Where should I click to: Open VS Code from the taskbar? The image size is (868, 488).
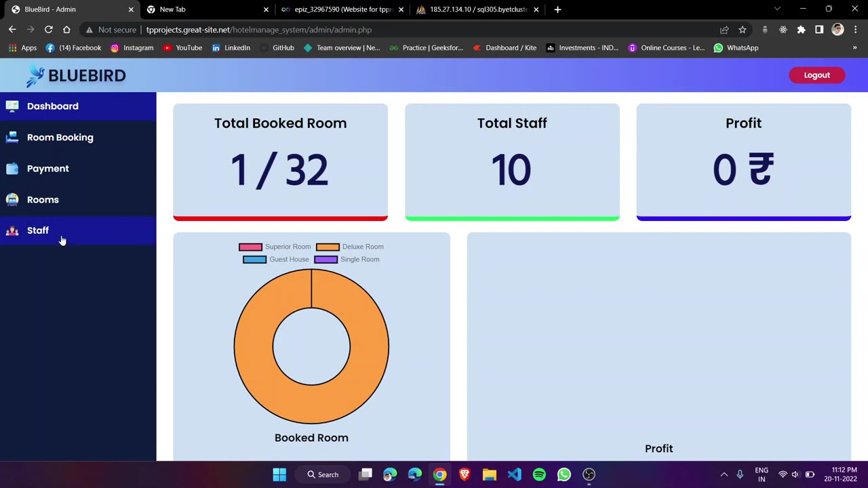point(514,474)
